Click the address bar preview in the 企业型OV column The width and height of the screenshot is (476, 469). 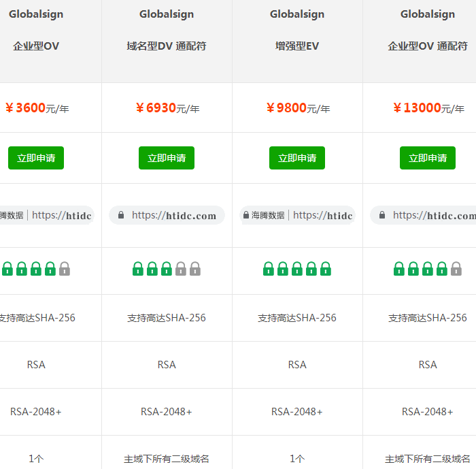[x=47, y=215]
